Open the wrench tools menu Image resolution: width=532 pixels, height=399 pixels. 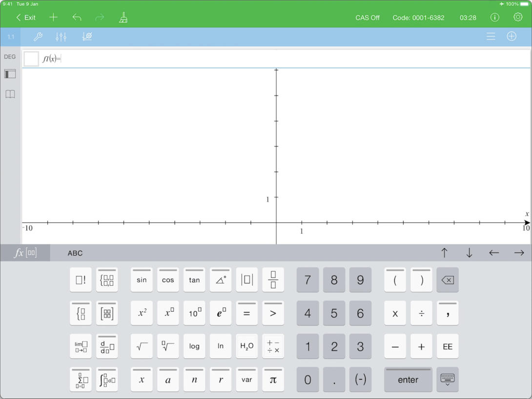tap(38, 37)
